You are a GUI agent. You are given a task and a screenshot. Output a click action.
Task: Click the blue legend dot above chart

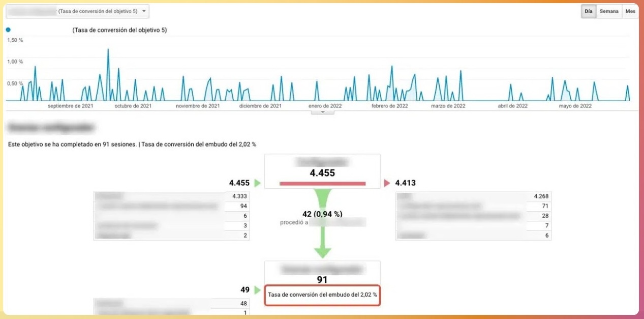point(8,30)
